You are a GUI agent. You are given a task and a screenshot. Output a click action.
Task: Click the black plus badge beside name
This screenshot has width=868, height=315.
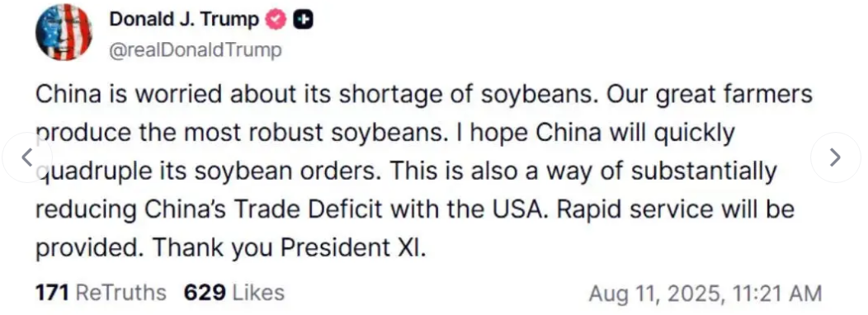(303, 20)
